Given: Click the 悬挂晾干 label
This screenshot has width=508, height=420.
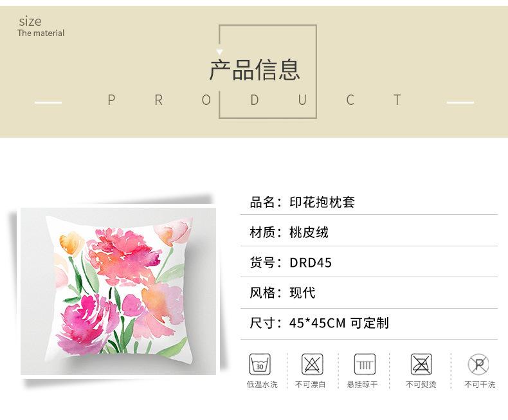Looking at the screenshot, I should pos(362,385).
